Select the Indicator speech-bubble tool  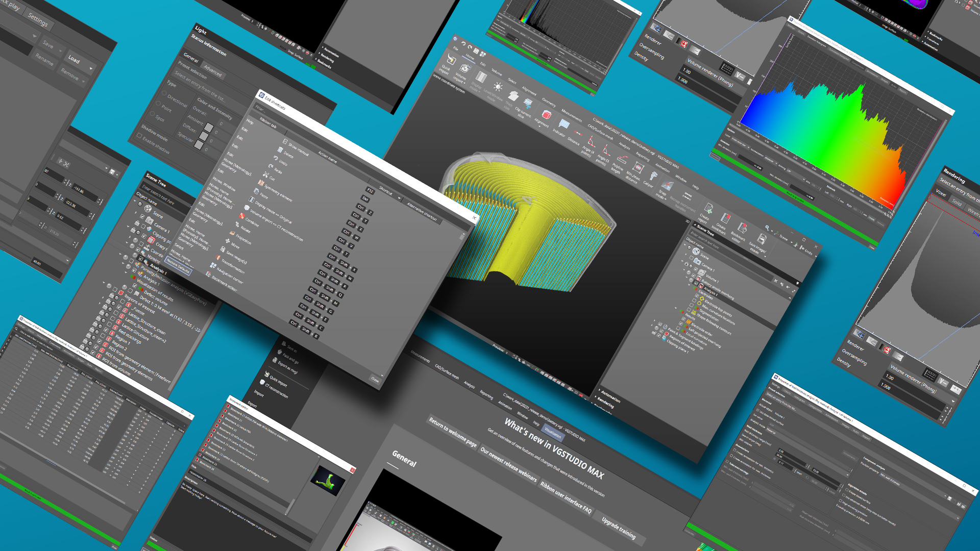tap(563, 124)
